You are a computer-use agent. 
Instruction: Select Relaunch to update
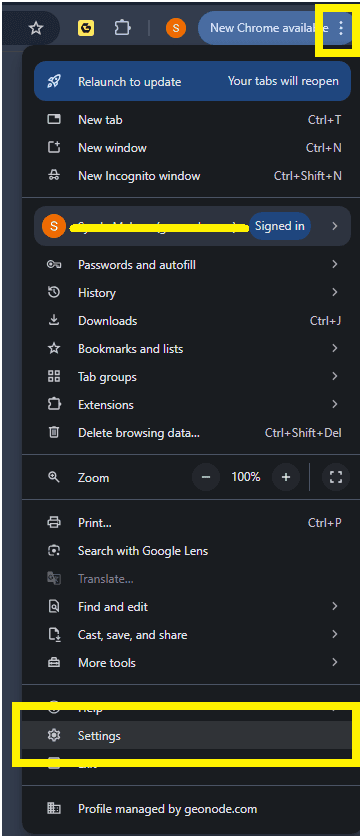(192, 81)
